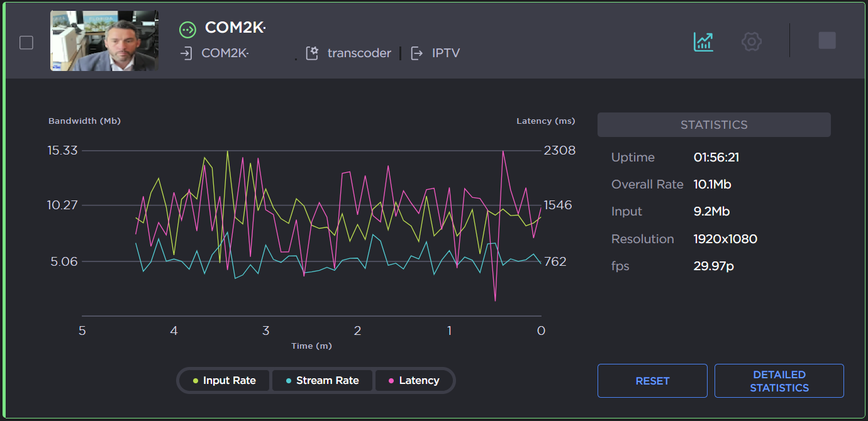Click the RESET button

pyautogui.click(x=652, y=381)
